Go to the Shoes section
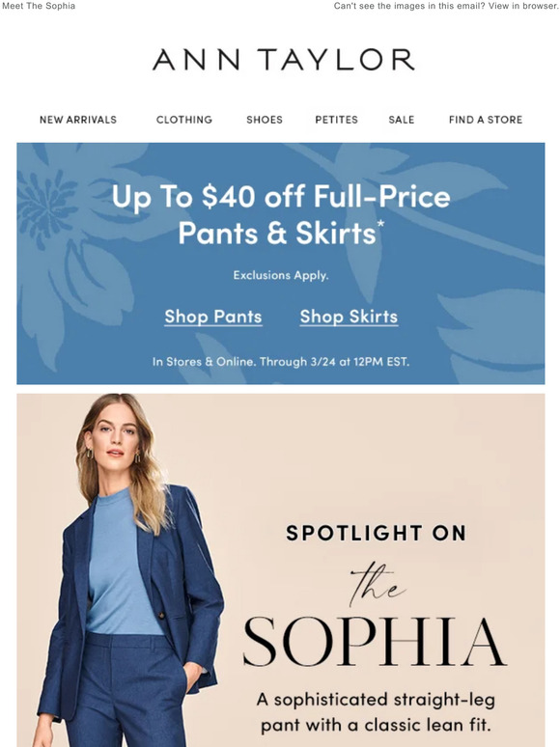Viewport: 560px width, 747px height. (x=265, y=120)
